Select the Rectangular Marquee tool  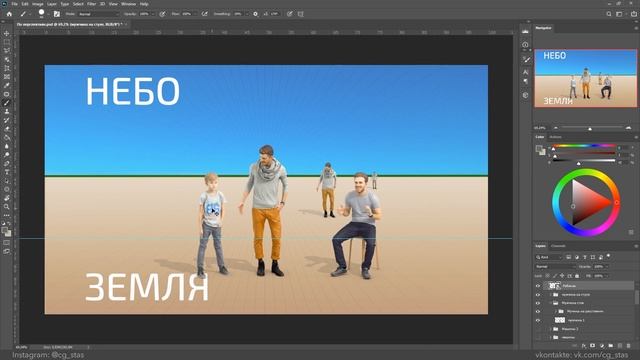[7, 42]
